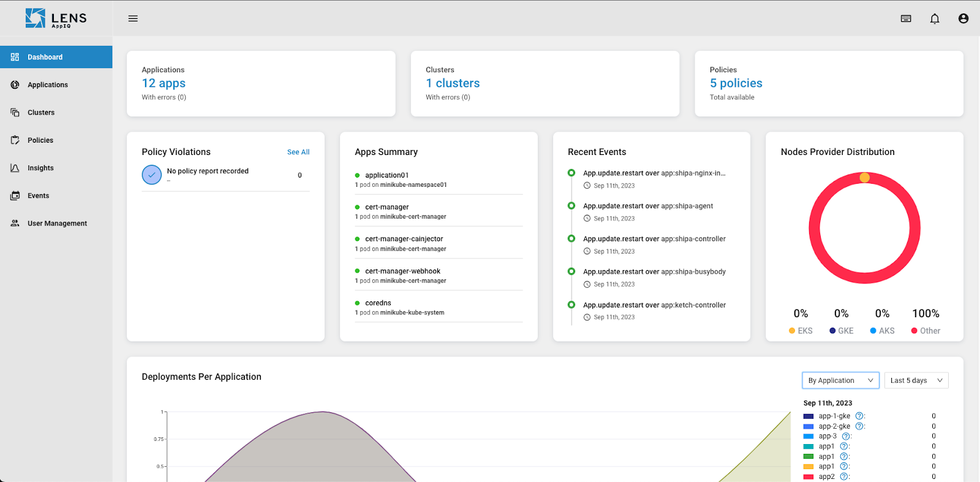Click help icon next to app-1-gke
The image size is (980, 482).
point(859,416)
